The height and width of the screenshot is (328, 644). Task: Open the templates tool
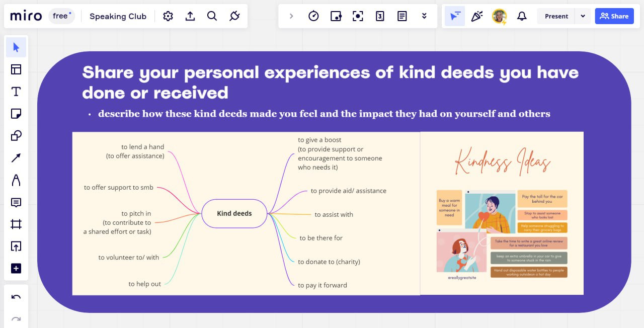tap(16, 69)
